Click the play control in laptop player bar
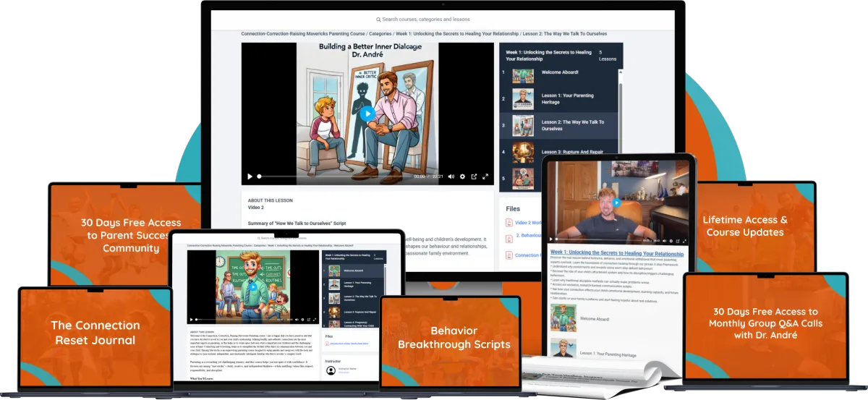868x400 pixels. (191, 320)
